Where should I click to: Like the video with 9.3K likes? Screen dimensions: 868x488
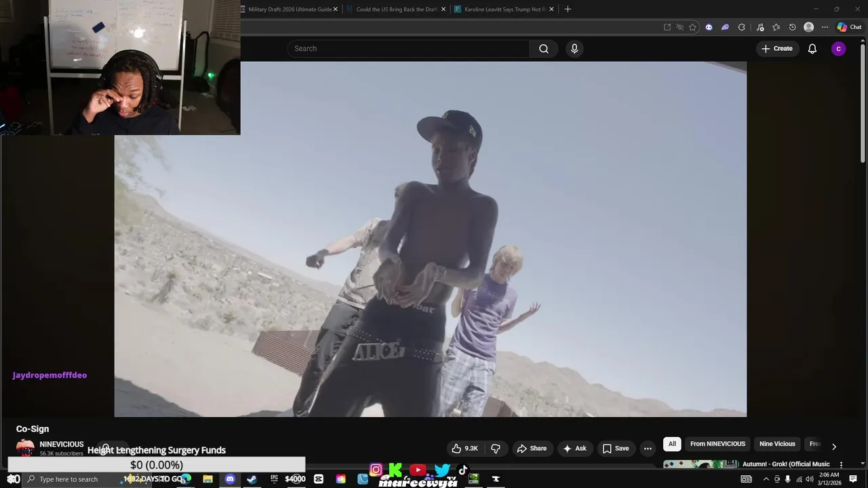tap(465, 448)
